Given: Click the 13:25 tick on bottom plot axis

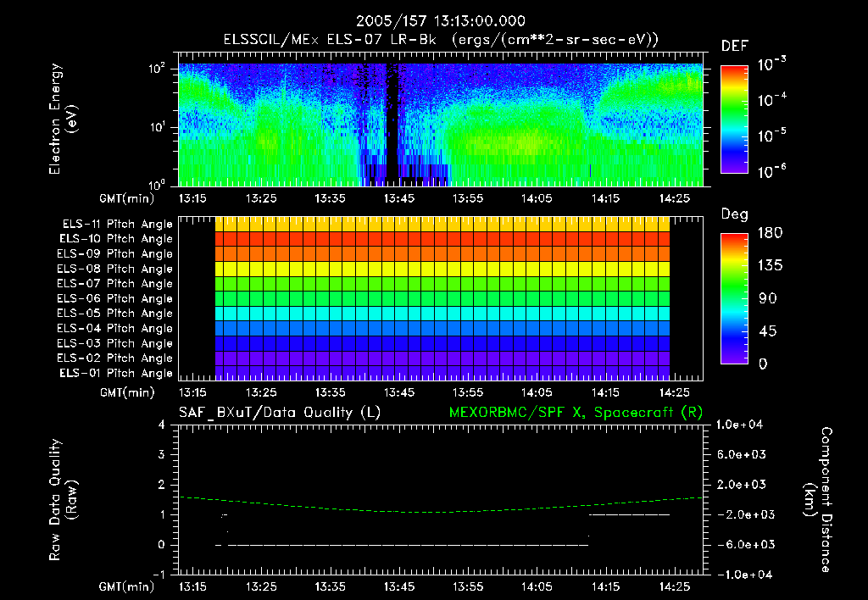Looking at the screenshot, I should tap(261, 586).
